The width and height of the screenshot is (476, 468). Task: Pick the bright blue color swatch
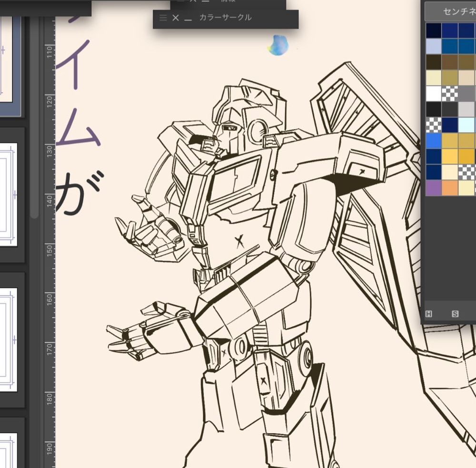(x=433, y=140)
